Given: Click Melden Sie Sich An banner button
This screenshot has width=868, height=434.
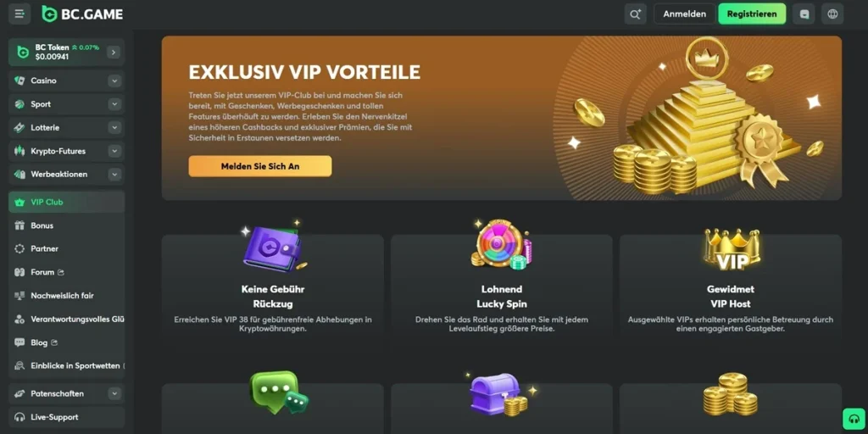Looking at the screenshot, I should pos(260,166).
